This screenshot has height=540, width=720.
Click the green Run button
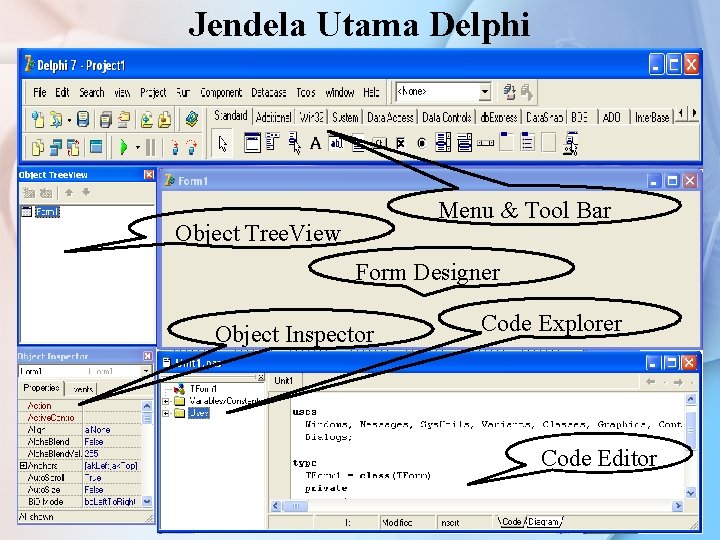(x=124, y=147)
